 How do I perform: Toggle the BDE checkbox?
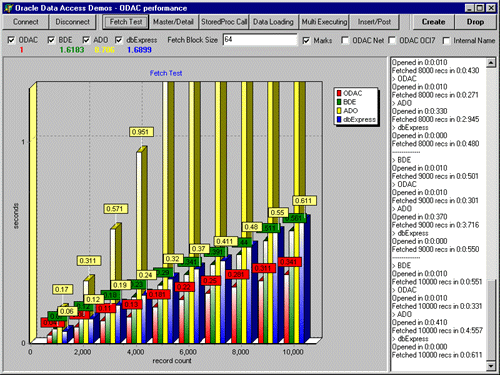(51, 40)
